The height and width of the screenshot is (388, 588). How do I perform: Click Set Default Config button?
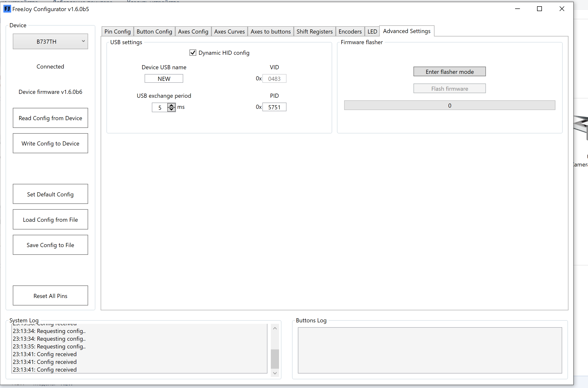point(50,194)
